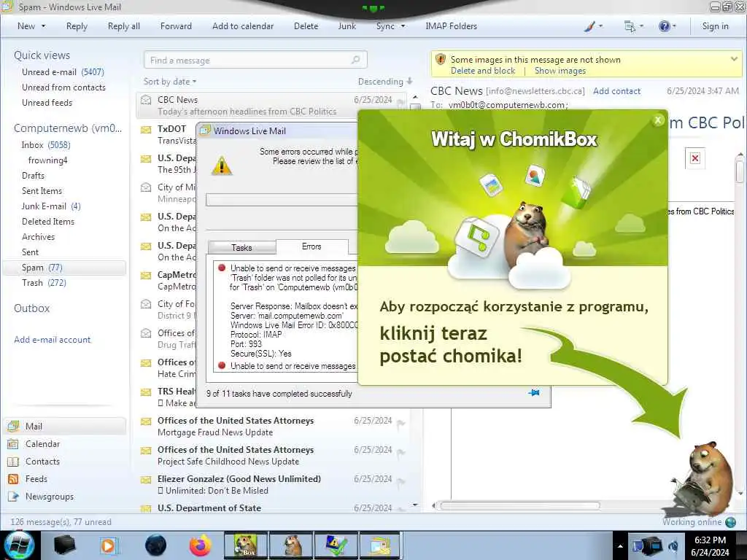
Task: Open the Trash folder
Action: pos(44,283)
